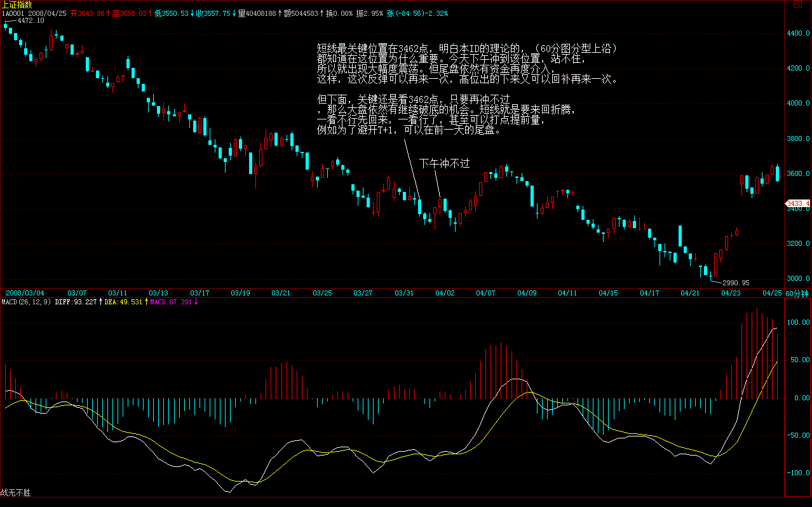This screenshot has width=812, height=507.
Task: Select the 1A0001 stock code
Action: click(x=13, y=13)
